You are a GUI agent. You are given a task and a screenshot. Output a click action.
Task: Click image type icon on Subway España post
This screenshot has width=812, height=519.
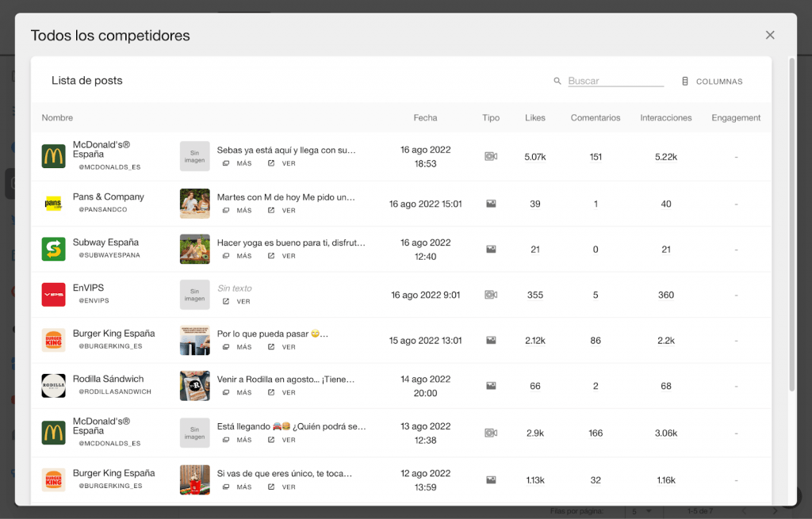[x=491, y=249]
